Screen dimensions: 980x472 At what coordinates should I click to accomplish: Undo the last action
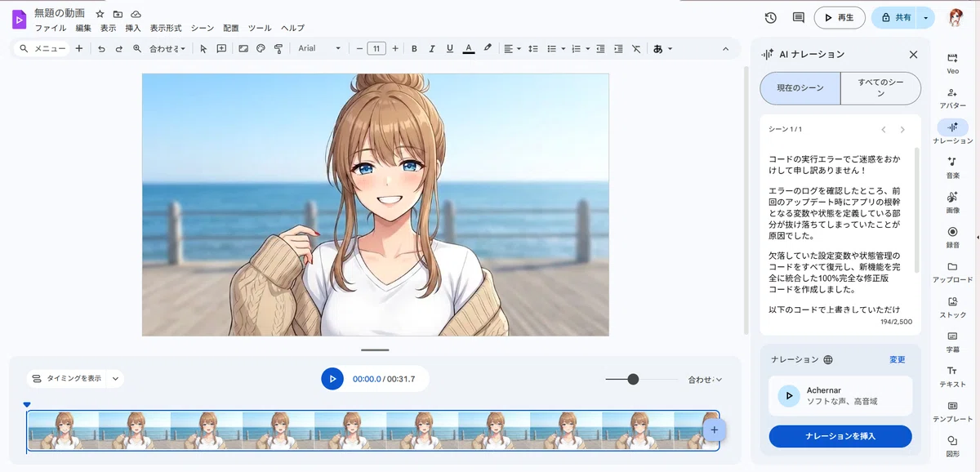pos(101,49)
